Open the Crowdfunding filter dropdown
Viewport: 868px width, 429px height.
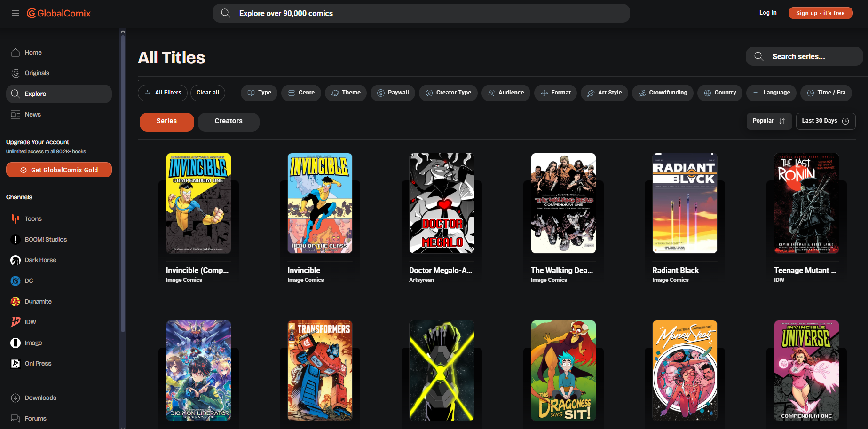tap(663, 93)
